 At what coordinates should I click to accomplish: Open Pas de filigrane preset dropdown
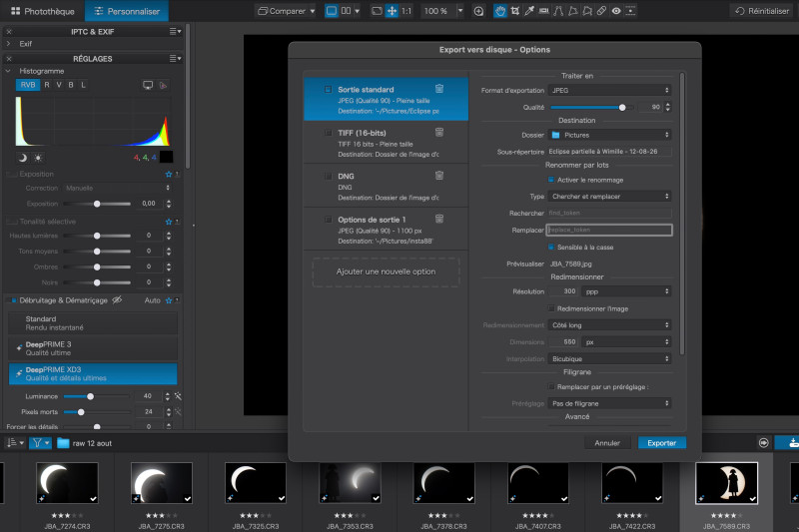610,403
